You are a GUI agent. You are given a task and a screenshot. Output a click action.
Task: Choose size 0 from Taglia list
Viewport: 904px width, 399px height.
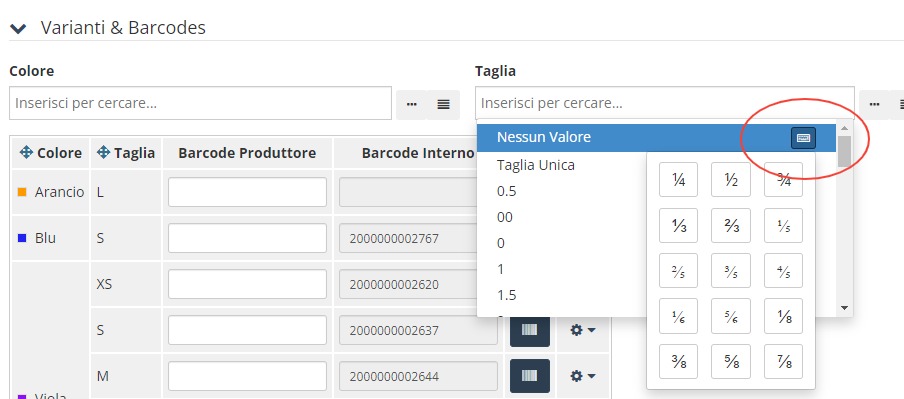(x=500, y=243)
